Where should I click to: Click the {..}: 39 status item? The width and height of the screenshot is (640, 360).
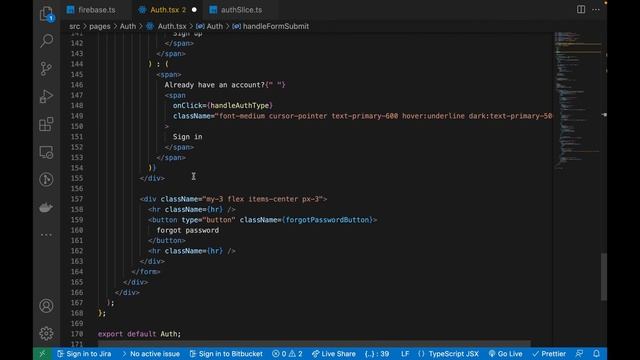point(377,354)
